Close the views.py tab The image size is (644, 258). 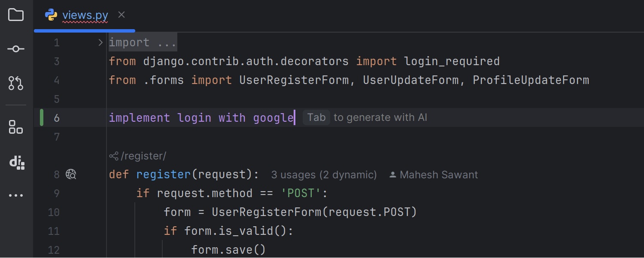[121, 14]
